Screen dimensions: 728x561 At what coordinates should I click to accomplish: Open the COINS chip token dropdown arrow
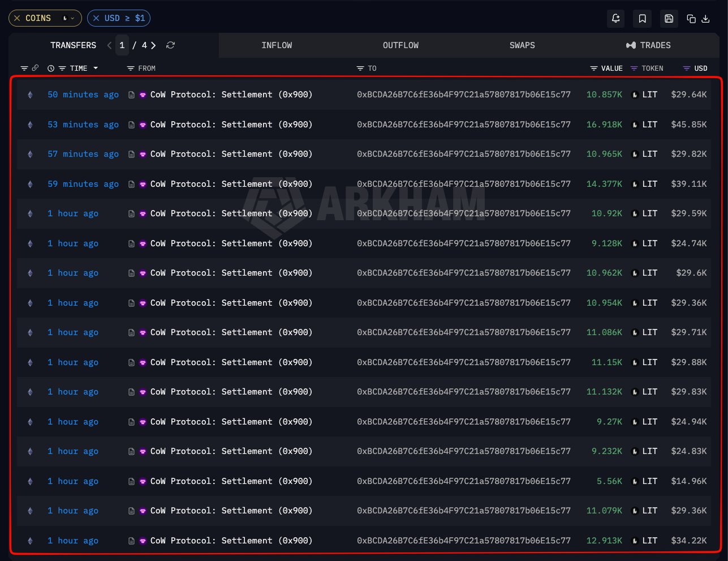click(72, 18)
